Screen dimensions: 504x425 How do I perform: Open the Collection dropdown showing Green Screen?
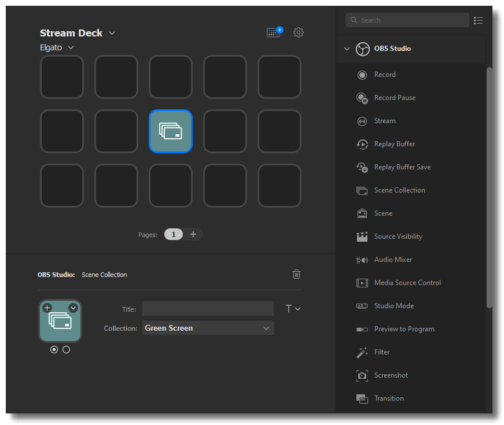(208, 328)
